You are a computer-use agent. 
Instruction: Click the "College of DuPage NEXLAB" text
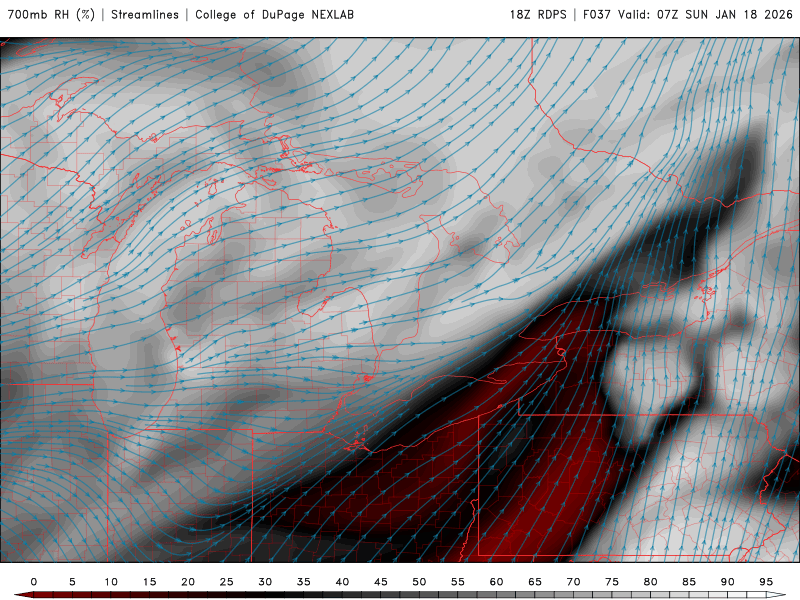click(274, 14)
